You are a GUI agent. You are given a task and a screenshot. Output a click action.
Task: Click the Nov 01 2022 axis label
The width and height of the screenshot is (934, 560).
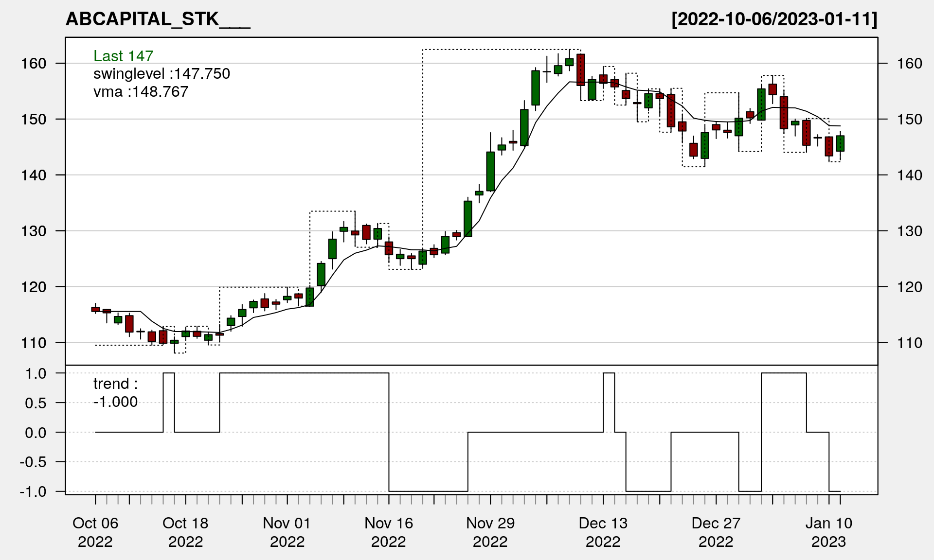[287, 532]
